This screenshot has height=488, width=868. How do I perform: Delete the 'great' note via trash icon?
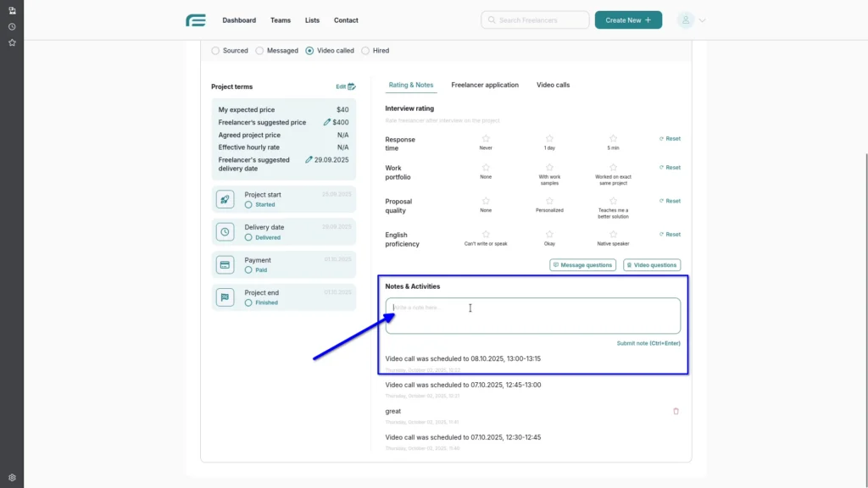pos(676,411)
